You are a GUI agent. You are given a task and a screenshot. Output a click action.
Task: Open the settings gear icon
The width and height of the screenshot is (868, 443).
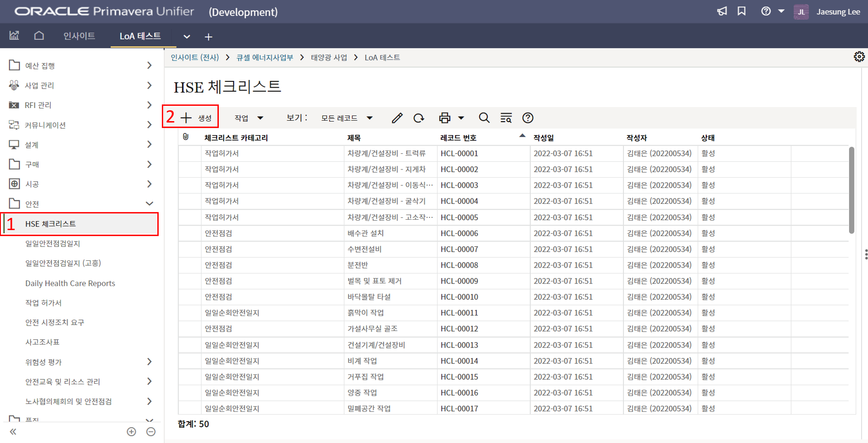[859, 57]
